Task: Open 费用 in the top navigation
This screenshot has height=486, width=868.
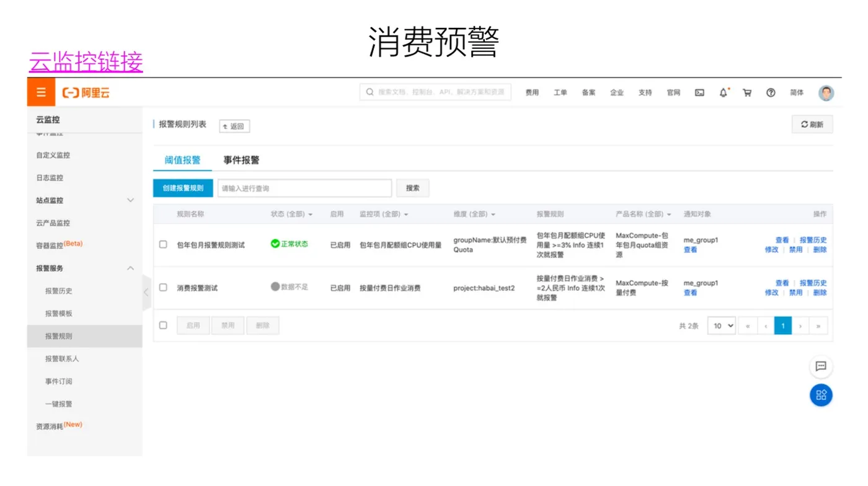Action: pos(532,92)
